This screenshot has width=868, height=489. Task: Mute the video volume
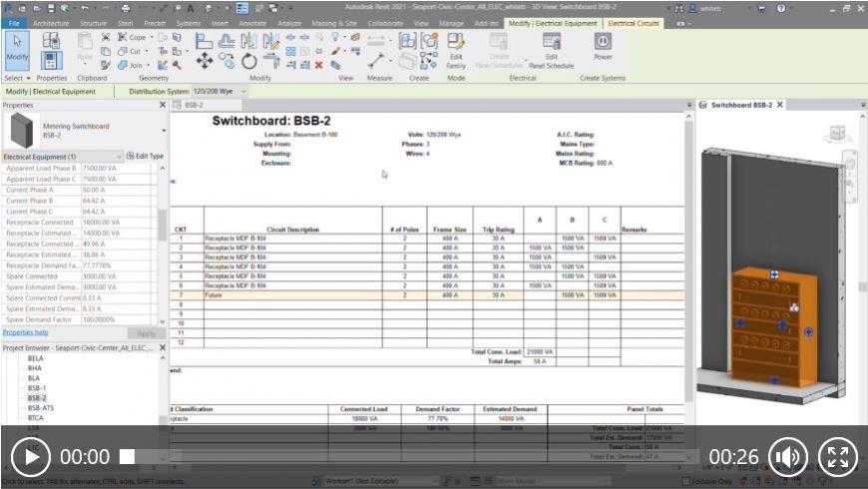click(788, 457)
